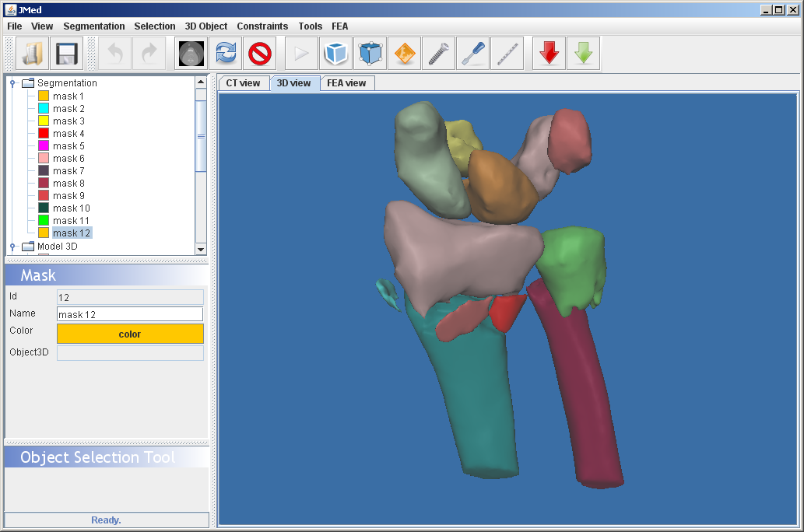Click the floppy disk save icon

[67, 54]
